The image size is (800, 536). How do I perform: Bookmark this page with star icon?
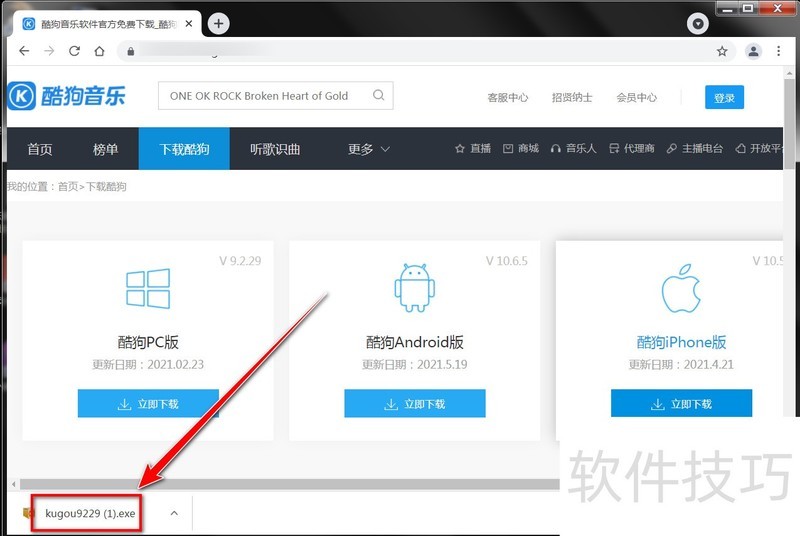pyautogui.click(x=721, y=50)
